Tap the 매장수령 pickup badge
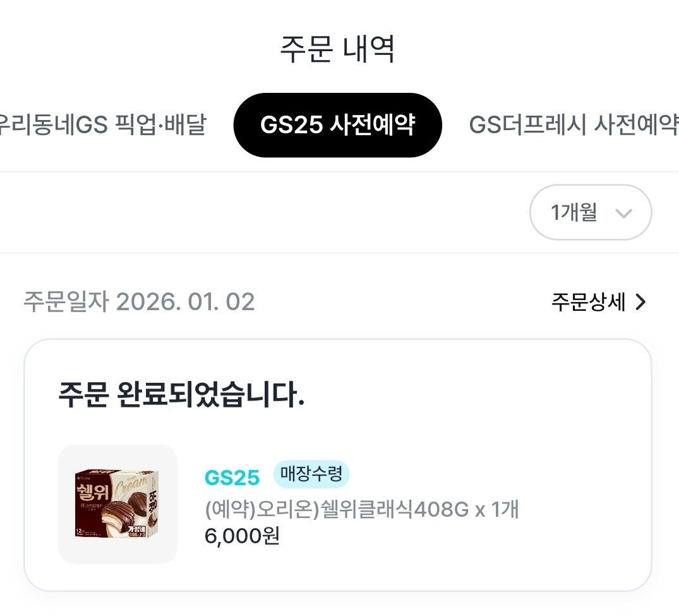679x616 pixels. click(x=311, y=474)
